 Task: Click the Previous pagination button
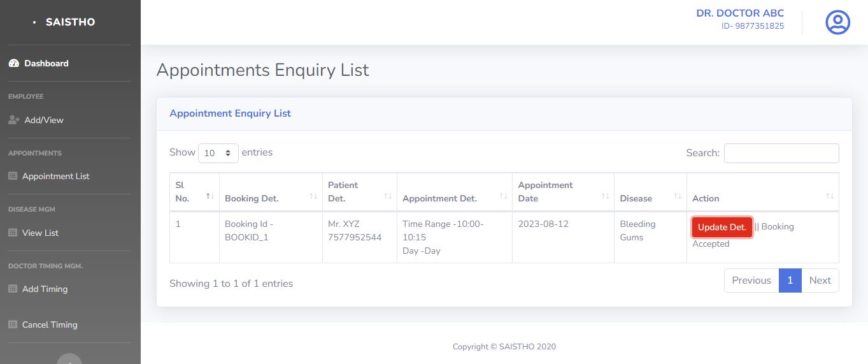[751, 280]
